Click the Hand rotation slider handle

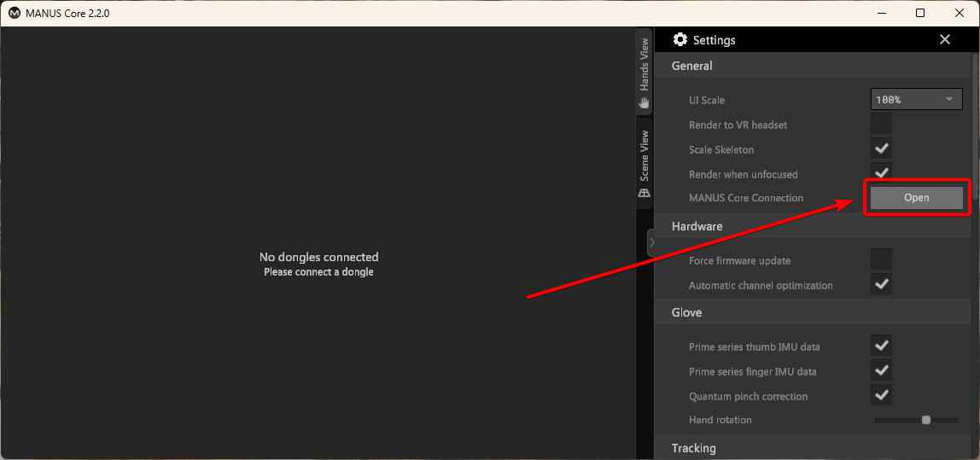(x=926, y=420)
